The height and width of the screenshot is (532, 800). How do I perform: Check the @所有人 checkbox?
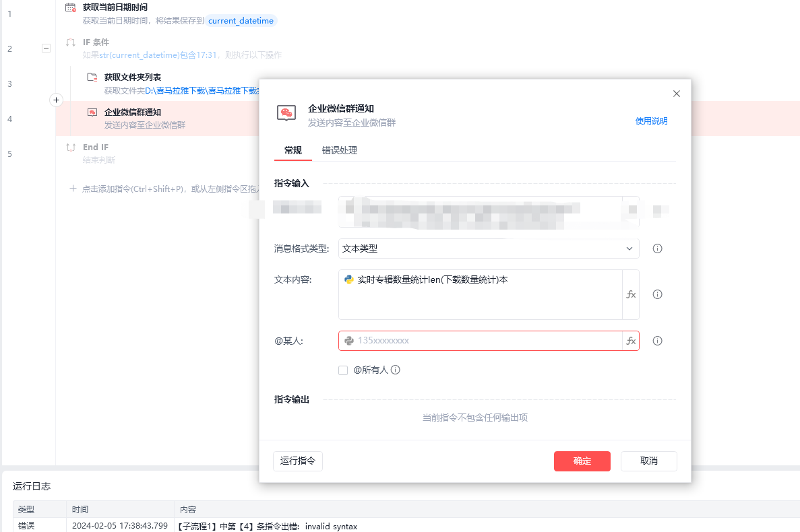click(343, 370)
